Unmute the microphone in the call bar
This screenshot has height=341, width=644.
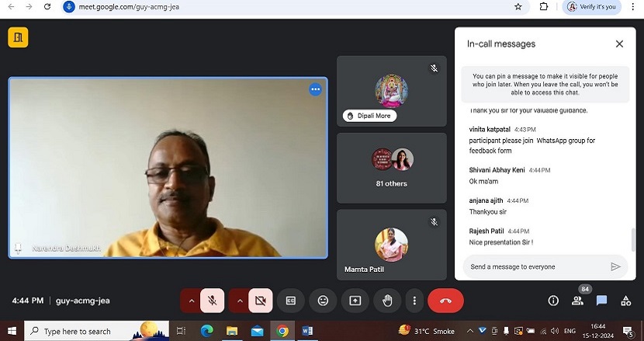213,301
